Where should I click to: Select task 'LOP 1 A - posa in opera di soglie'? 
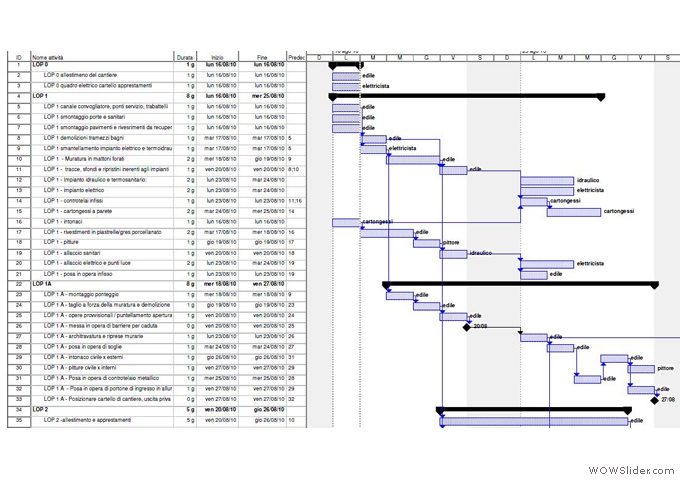pyautogui.click(x=83, y=347)
